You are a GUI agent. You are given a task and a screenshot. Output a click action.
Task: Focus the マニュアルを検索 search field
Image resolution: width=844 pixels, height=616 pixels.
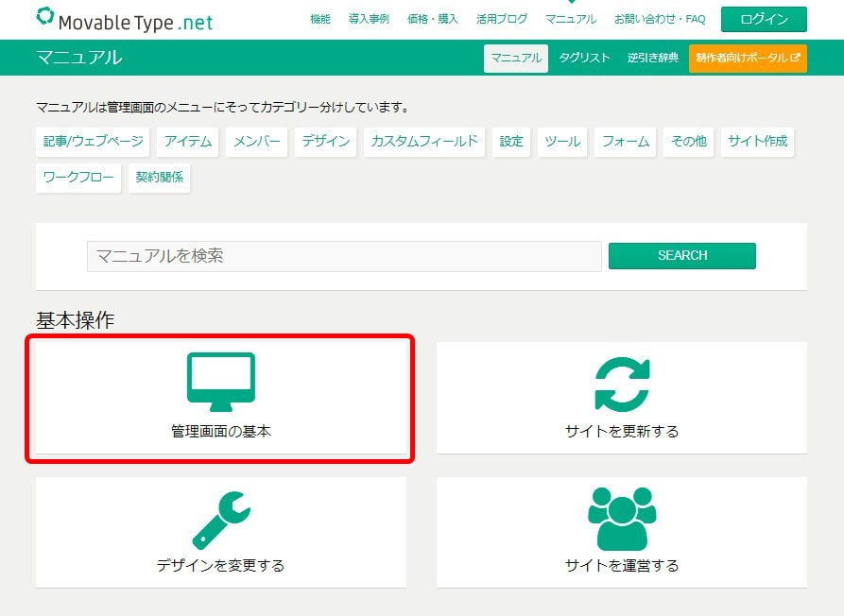pyautogui.click(x=344, y=256)
